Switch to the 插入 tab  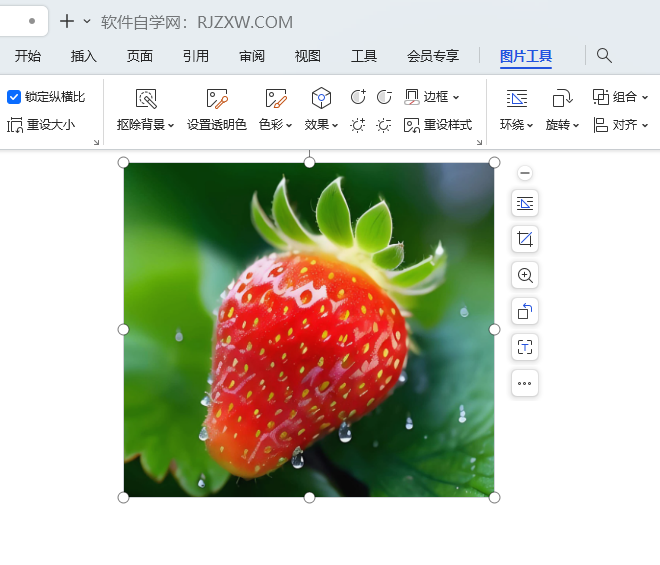click(x=84, y=56)
